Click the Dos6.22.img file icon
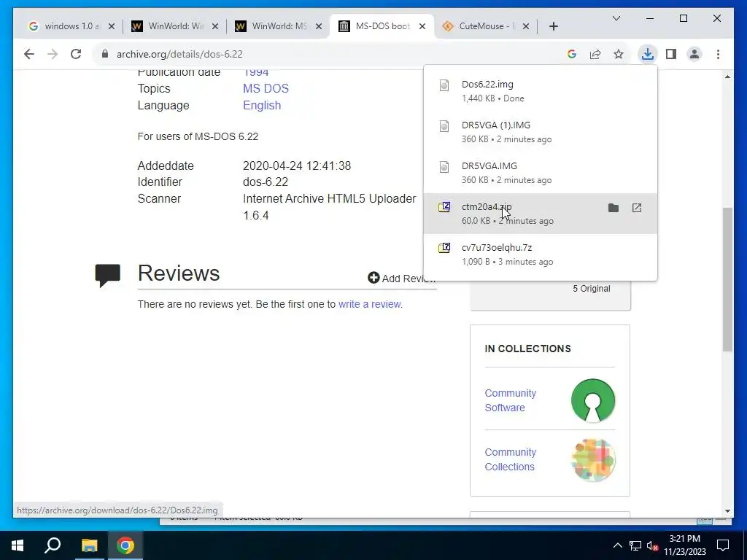747x560 pixels. coord(444,85)
